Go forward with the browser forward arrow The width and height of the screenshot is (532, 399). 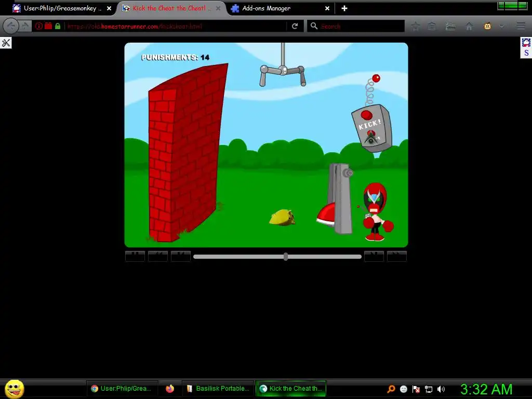coord(25,26)
